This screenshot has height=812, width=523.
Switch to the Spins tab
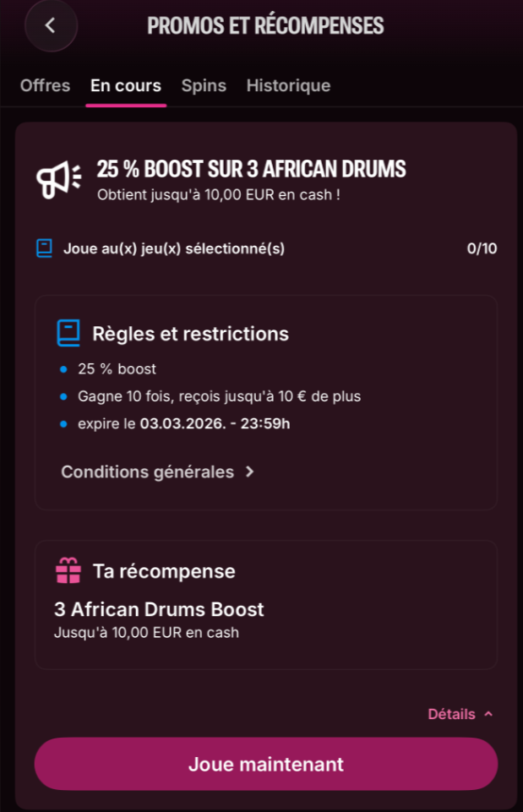[204, 85]
